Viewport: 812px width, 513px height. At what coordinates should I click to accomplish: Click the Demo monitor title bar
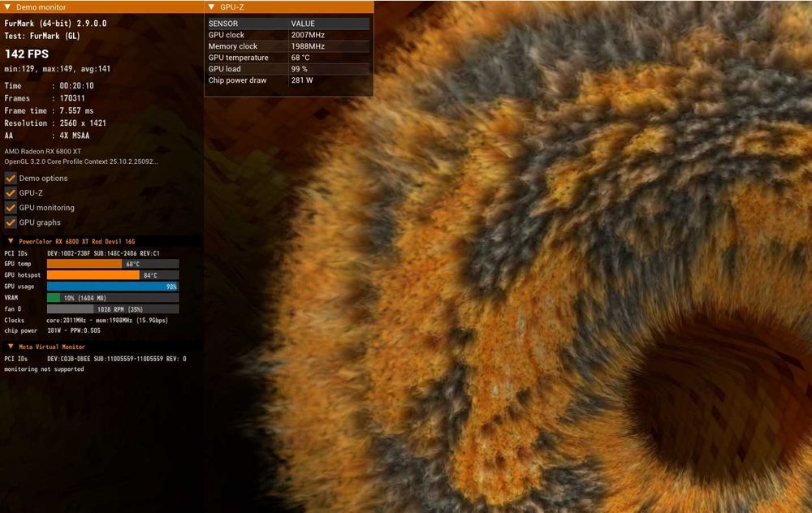tap(102, 6)
